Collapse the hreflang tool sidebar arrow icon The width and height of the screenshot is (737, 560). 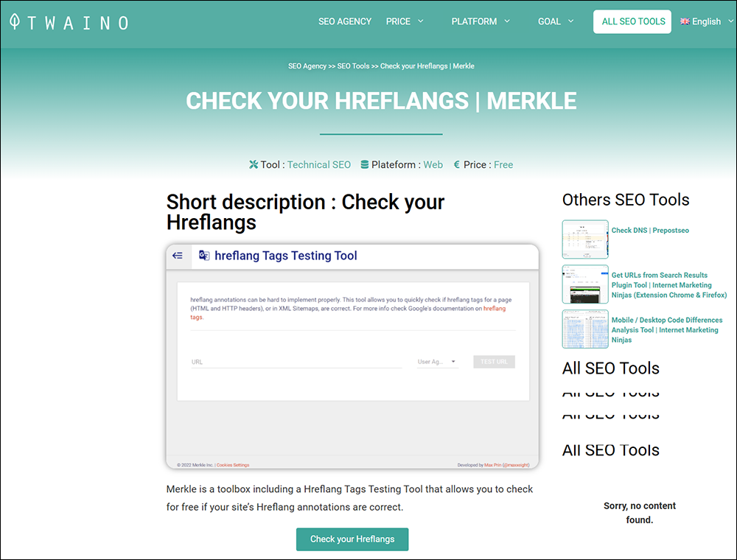tap(178, 256)
